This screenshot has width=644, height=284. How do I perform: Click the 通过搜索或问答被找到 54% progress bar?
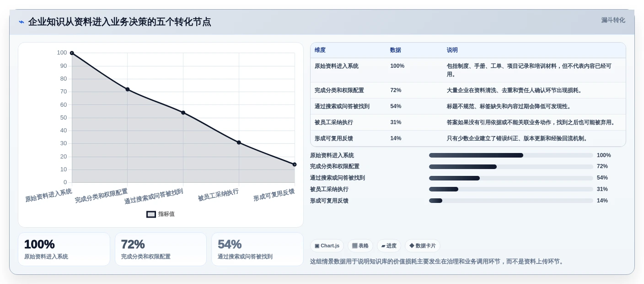tap(511, 178)
